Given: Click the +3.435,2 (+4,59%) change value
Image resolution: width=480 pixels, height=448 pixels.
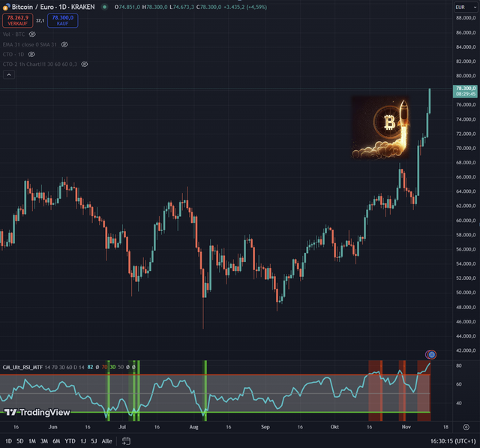Looking at the screenshot, I should (245, 7).
